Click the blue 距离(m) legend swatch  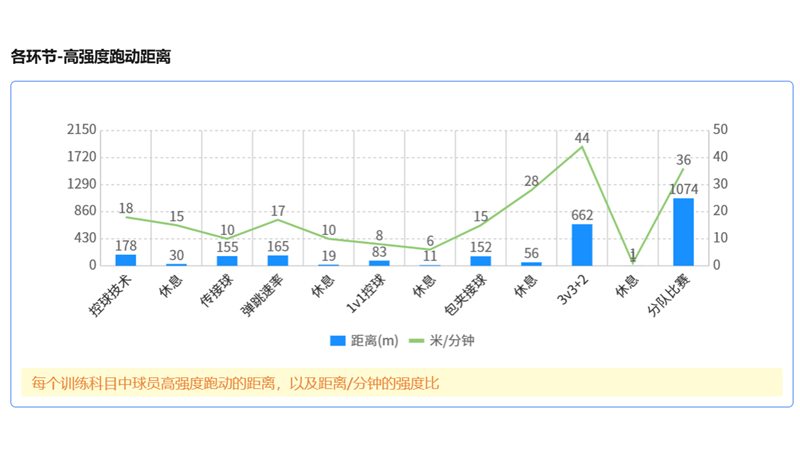click(338, 341)
